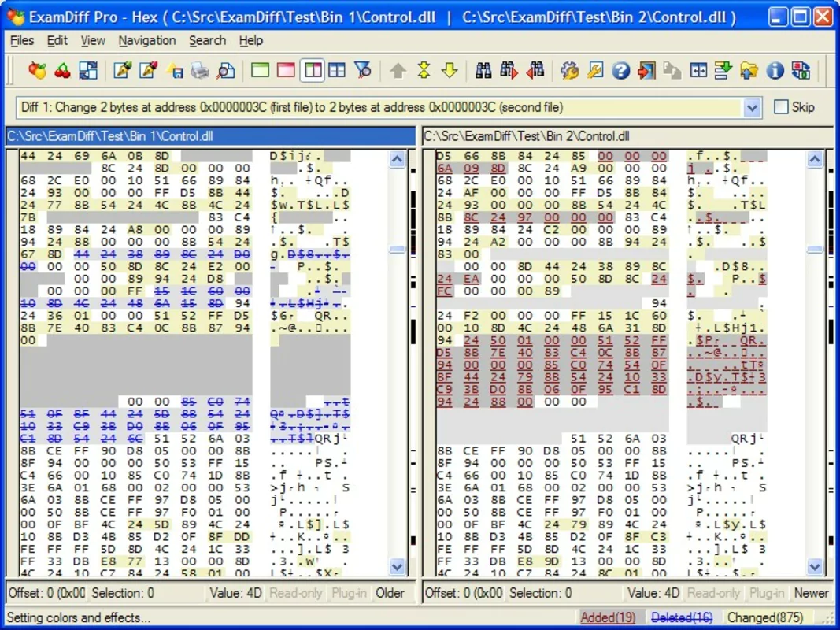840x630 pixels.
Task: Open the Search menu
Action: 207,40
